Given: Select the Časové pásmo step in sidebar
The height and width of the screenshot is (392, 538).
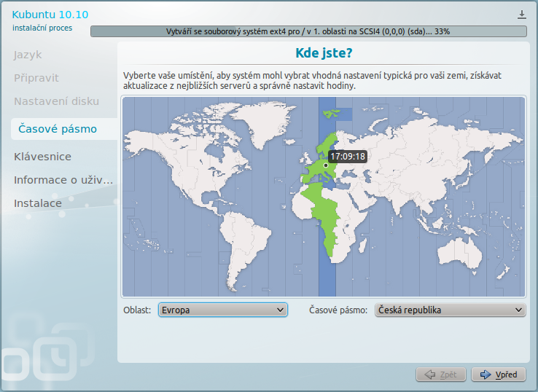Looking at the screenshot, I should click(64, 129).
